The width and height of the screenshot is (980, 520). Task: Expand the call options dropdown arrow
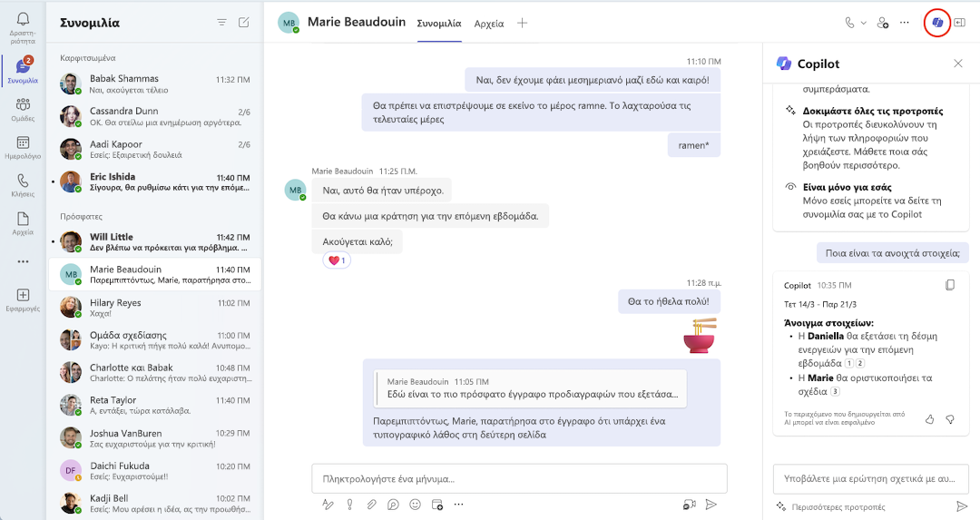pos(864,23)
